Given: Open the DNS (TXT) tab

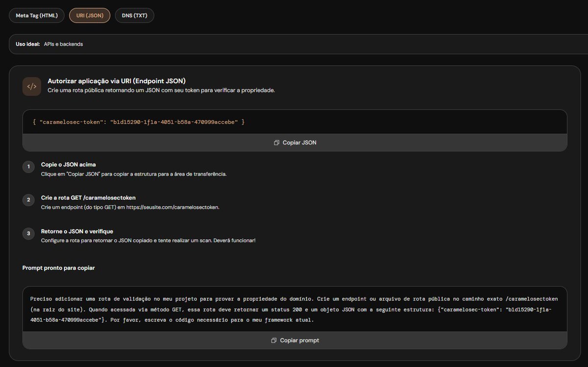Looking at the screenshot, I should pos(135,15).
